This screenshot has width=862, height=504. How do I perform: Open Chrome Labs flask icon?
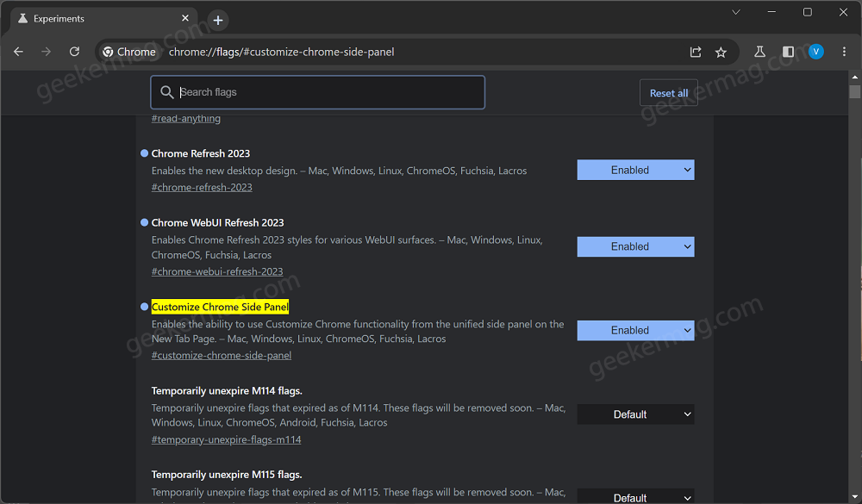pyautogui.click(x=759, y=52)
